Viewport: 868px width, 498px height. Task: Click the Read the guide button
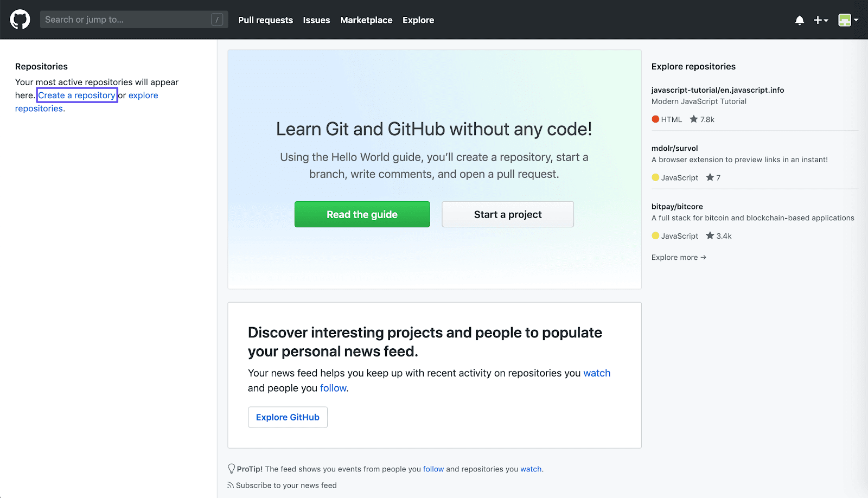[x=361, y=214]
